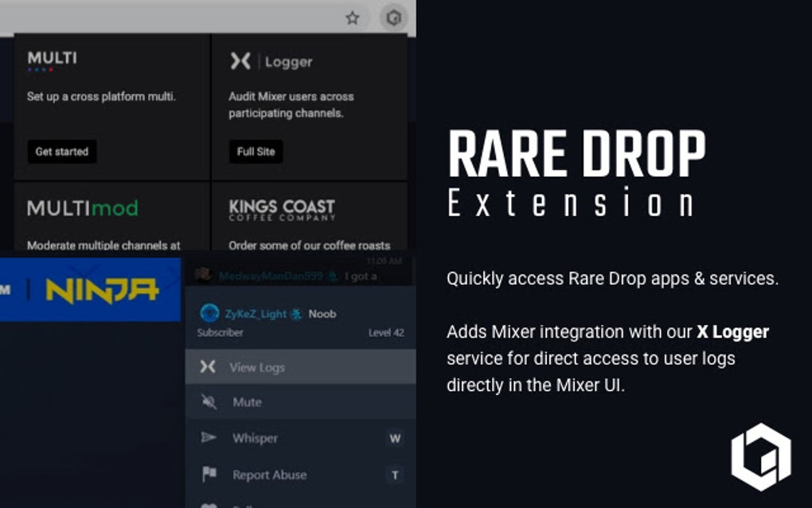Click 'Set up a cross platform multi.' text
Viewport: 812px width, 508px height.
tap(102, 97)
